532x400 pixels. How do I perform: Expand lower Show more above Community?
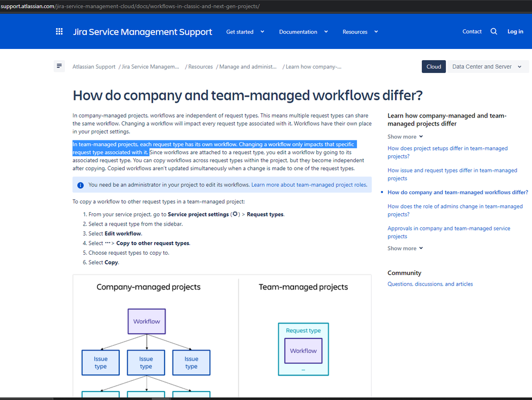pos(405,248)
